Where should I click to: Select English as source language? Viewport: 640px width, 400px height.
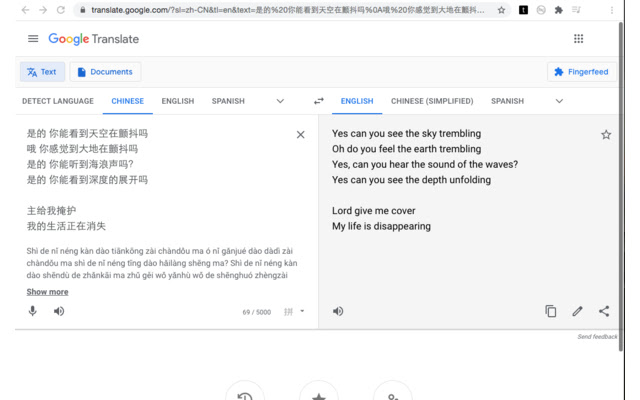pyautogui.click(x=178, y=101)
